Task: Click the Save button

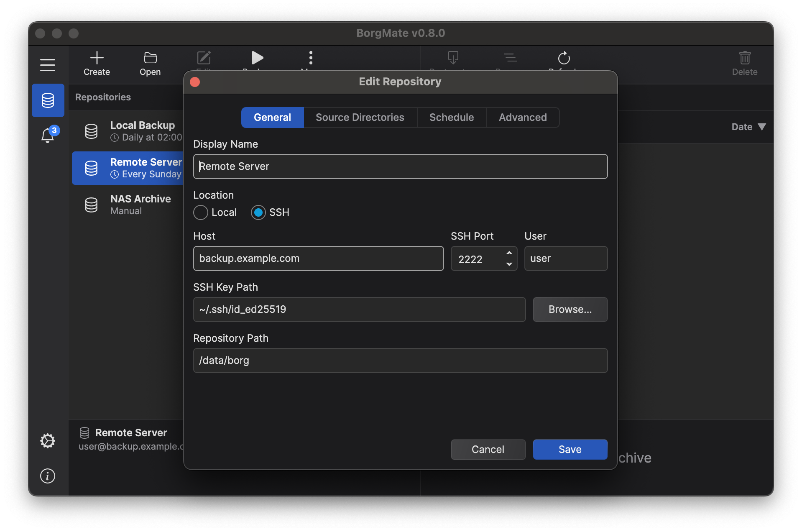Action: [x=570, y=449]
